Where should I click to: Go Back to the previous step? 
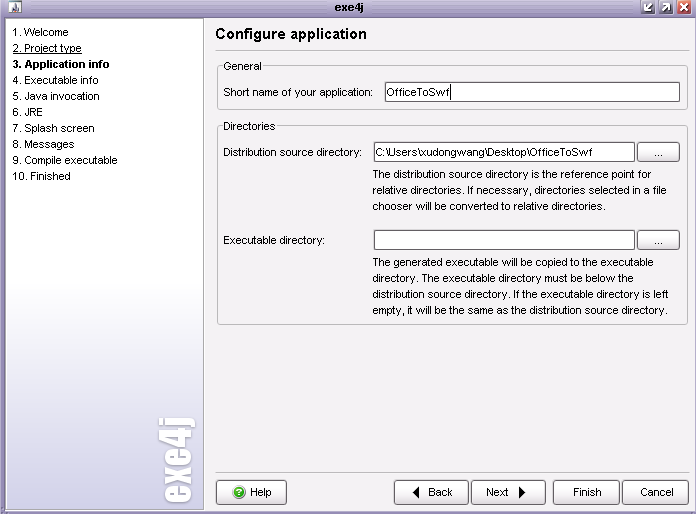pyautogui.click(x=431, y=492)
